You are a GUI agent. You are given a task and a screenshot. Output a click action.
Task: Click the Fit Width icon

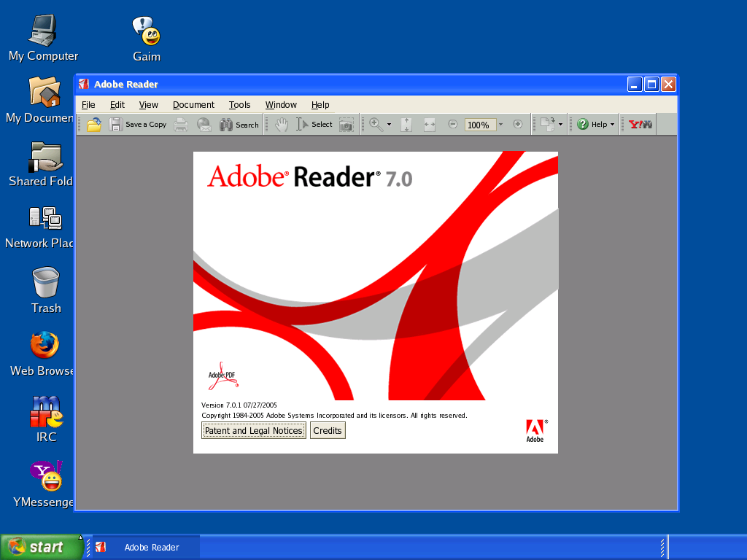click(430, 125)
